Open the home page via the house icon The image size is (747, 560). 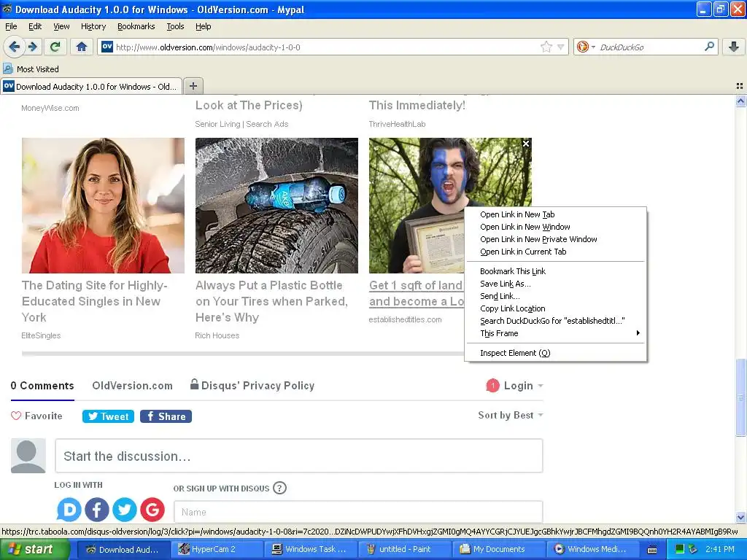click(82, 47)
